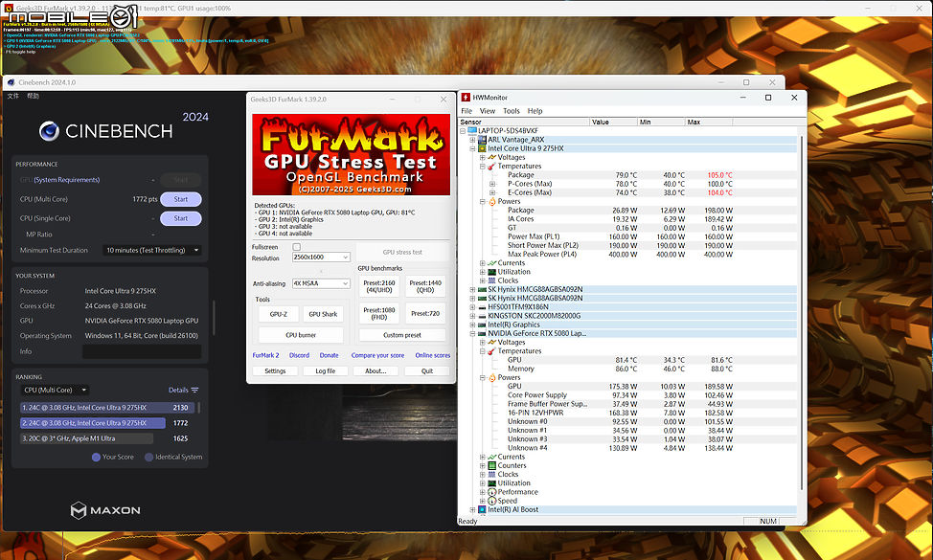Viewport: 933px width, 560px height.
Task: Open the FurMark 2 link
Action: 265,355
